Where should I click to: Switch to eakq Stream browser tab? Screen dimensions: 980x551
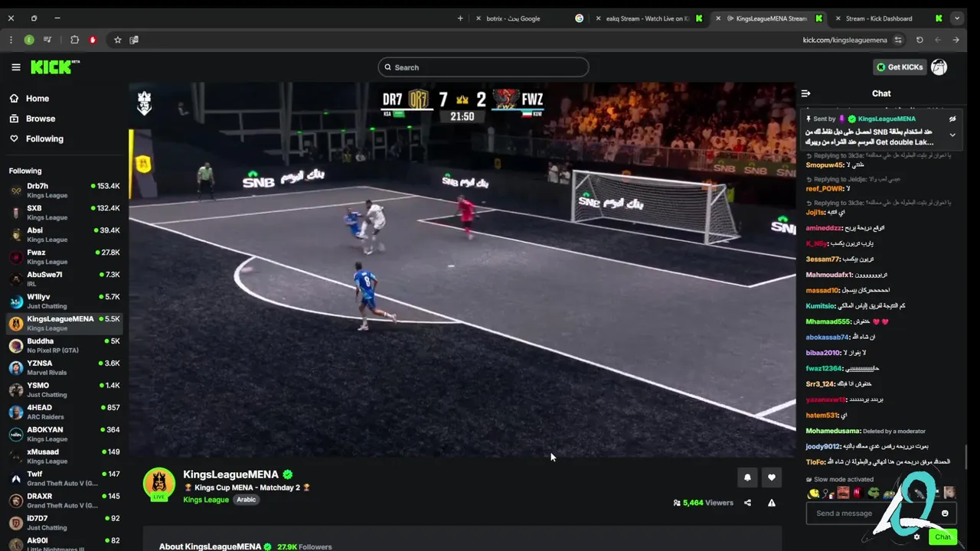(650, 18)
